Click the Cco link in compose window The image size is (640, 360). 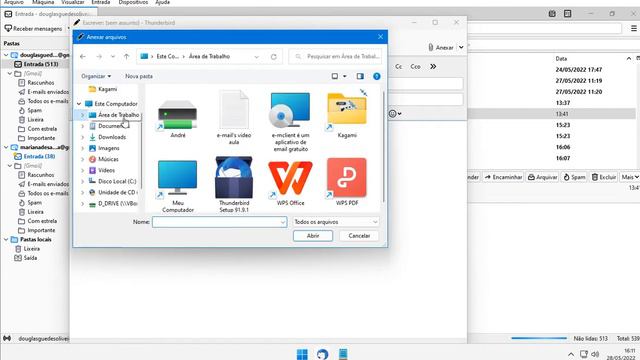click(x=415, y=67)
